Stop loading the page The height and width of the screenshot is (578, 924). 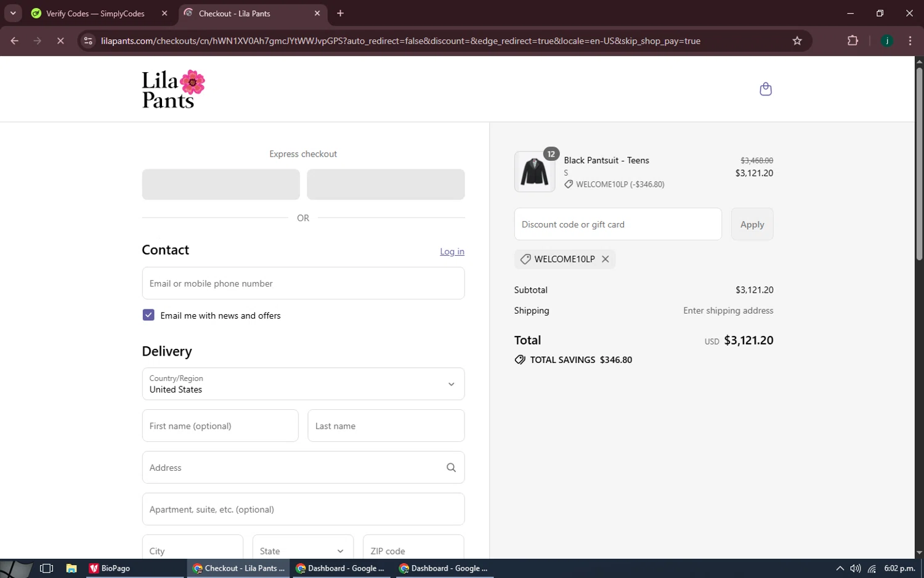(x=60, y=41)
